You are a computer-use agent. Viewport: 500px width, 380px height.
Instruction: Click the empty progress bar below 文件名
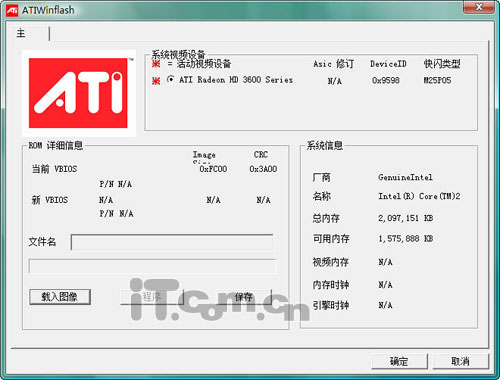pyautogui.click(x=152, y=266)
